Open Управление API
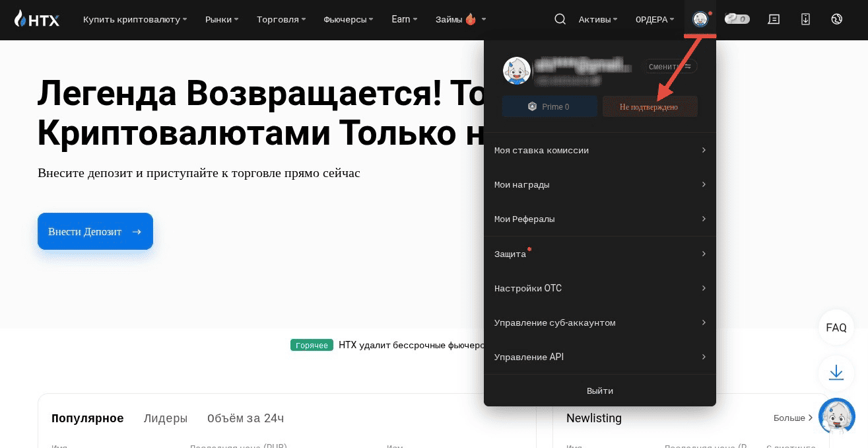The image size is (868, 448). coord(600,357)
